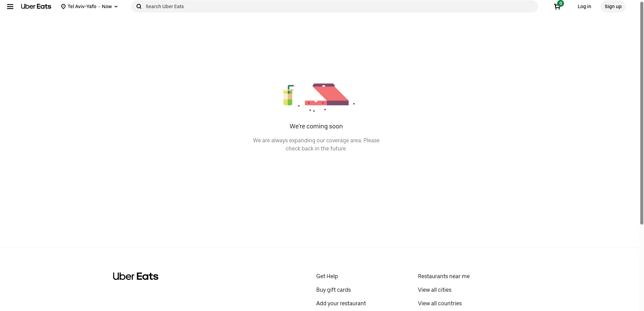Click the Uber Eats footer logo

point(135,276)
